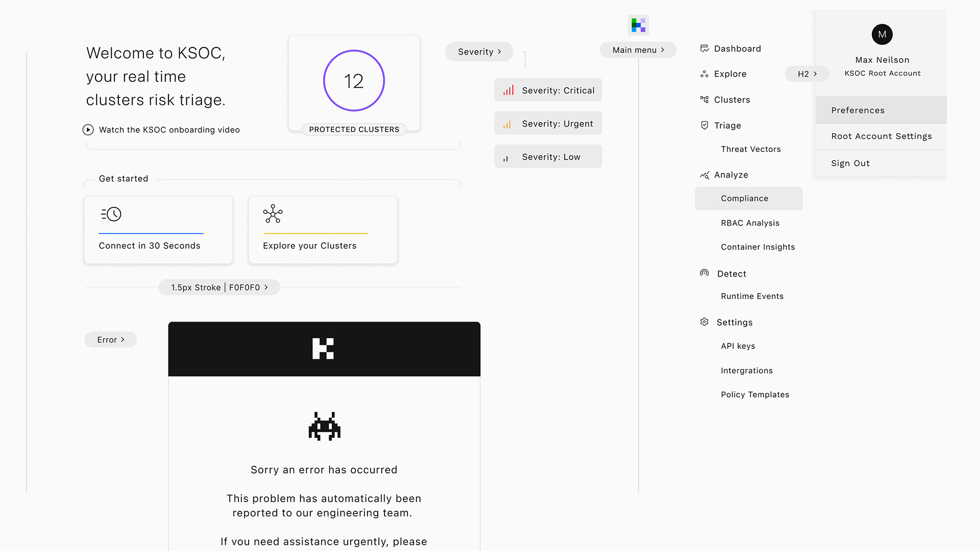Open RBAC Analysis submenu item
The image size is (980, 551).
tap(750, 223)
